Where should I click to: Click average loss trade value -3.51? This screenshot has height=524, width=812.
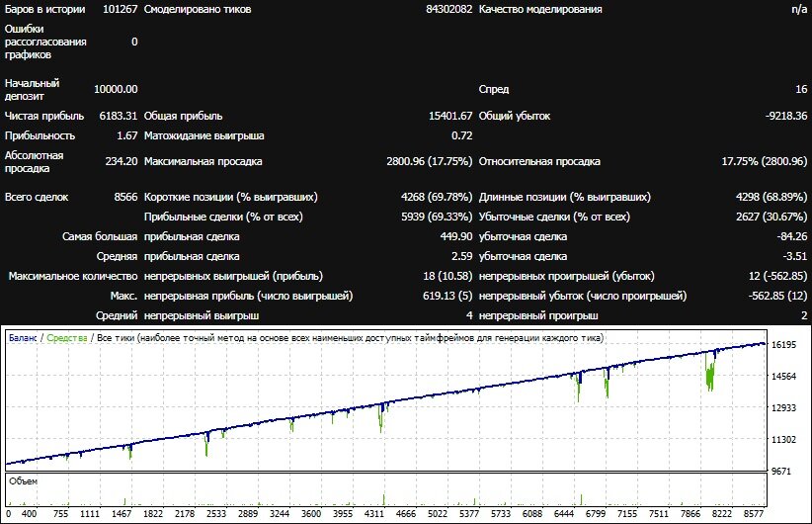coord(795,256)
